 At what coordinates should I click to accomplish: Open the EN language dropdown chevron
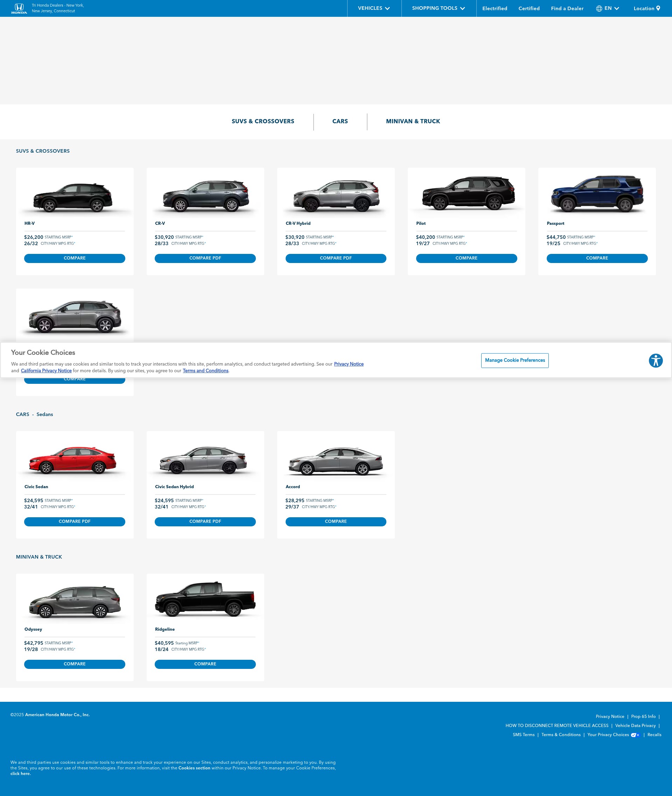(x=616, y=8)
